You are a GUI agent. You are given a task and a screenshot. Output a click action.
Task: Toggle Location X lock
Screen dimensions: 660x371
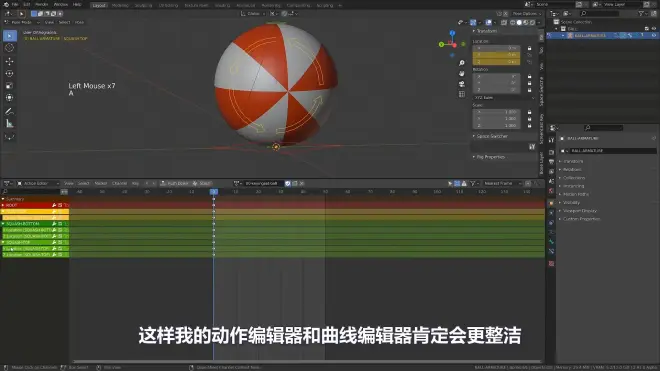click(530, 48)
